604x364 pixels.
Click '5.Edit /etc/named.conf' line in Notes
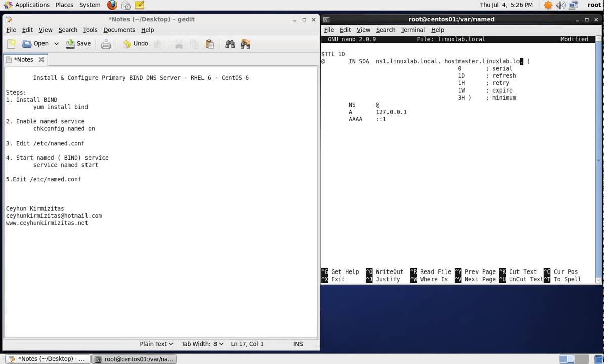[x=44, y=179]
